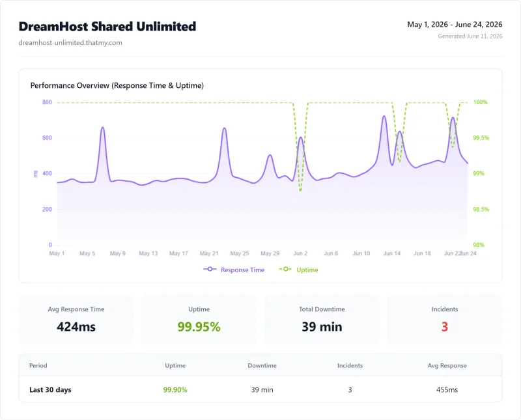Click the Performance Overview chart heading
Image resolution: width=521 pixels, height=420 pixels.
click(x=117, y=85)
